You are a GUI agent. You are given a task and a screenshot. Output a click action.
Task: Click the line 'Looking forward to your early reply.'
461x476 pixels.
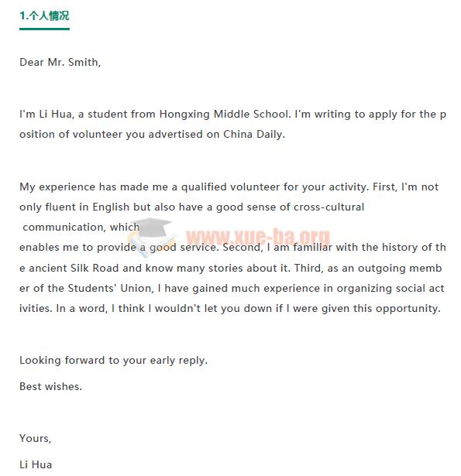click(x=113, y=361)
